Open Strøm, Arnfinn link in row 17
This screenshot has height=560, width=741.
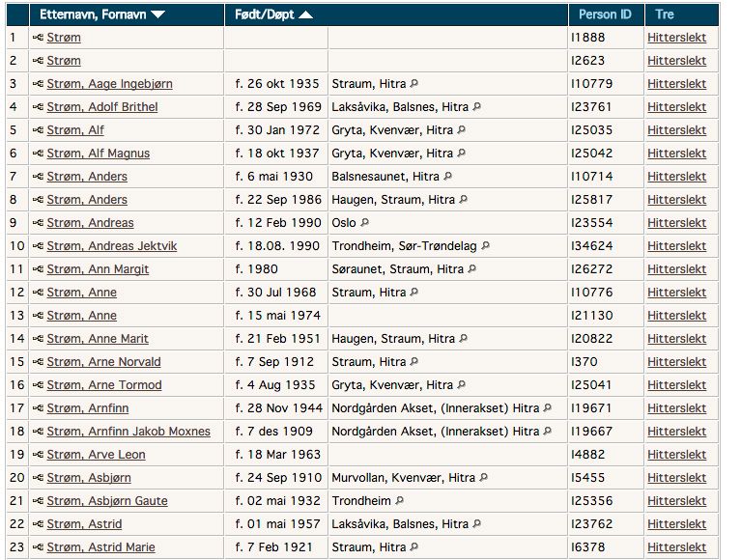(87, 408)
